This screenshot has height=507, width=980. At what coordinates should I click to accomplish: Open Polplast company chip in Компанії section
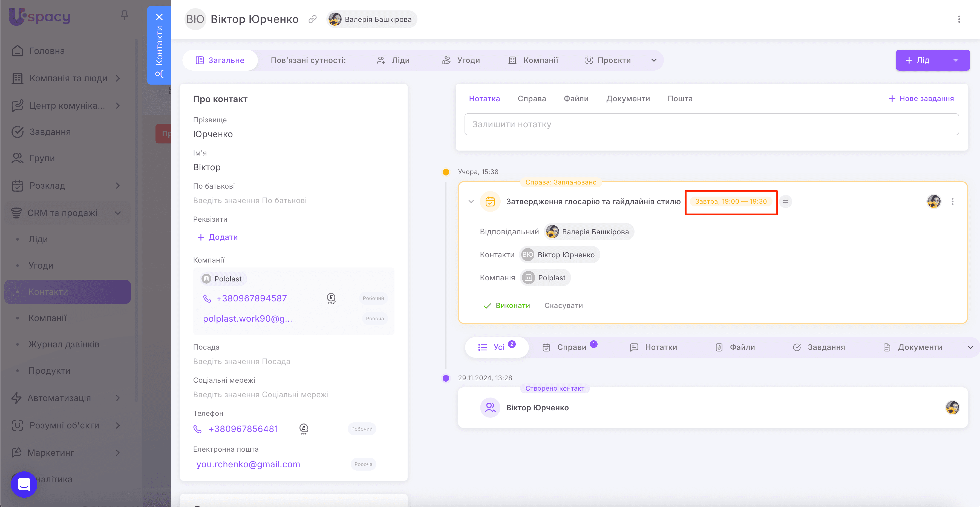point(223,279)
